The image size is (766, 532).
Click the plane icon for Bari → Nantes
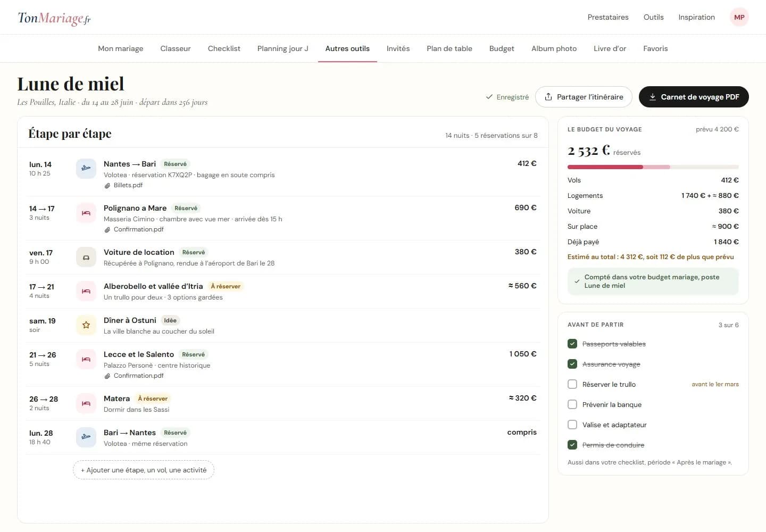tap(86, 437)
